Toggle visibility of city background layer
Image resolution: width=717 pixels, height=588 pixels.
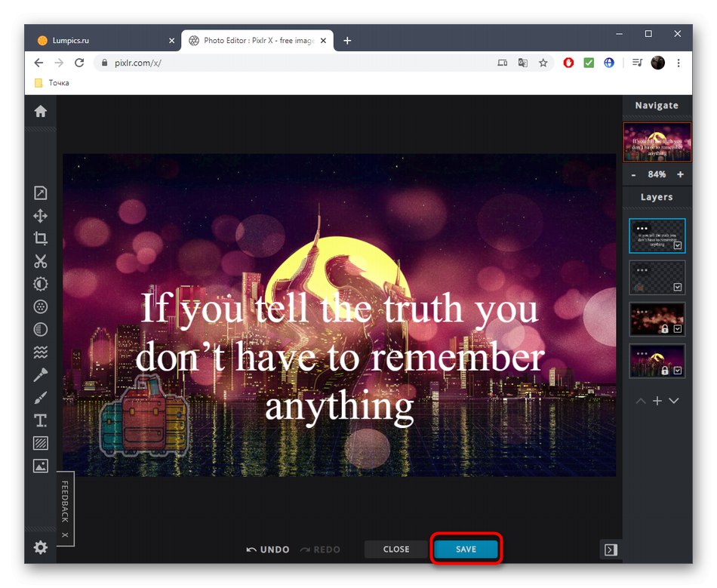[678, 371]
